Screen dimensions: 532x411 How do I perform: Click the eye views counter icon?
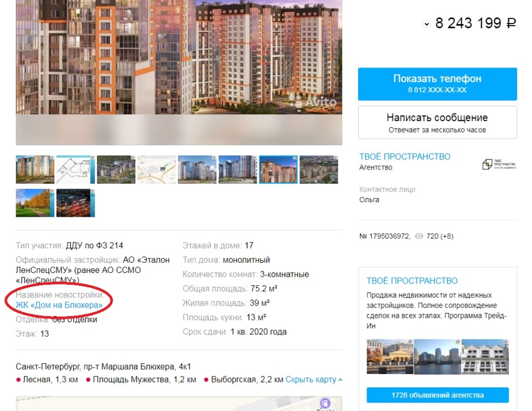pyautogui.click(x=419, y=236)
